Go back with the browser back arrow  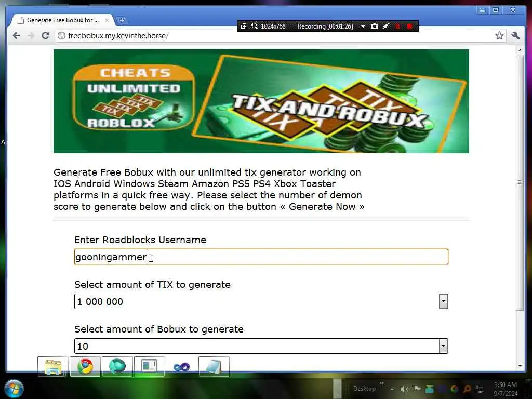pos(16,36)
